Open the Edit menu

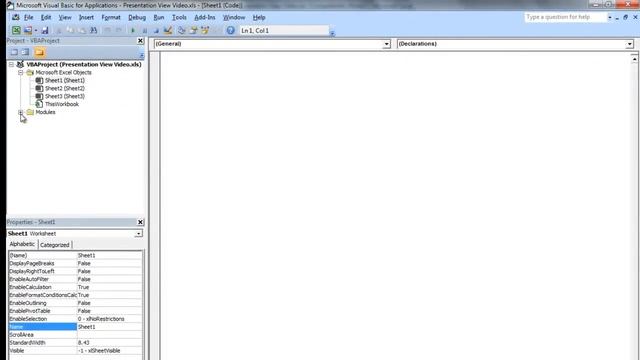(x=46, y=18)
